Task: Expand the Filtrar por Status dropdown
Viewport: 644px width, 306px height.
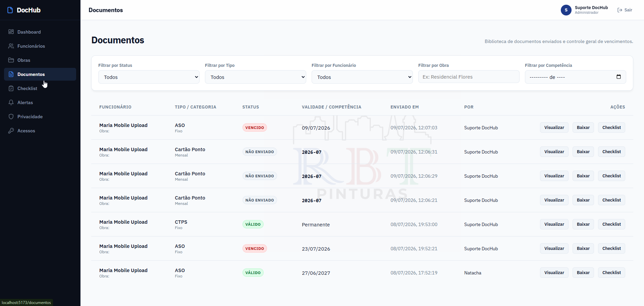Action: (149, 77)
